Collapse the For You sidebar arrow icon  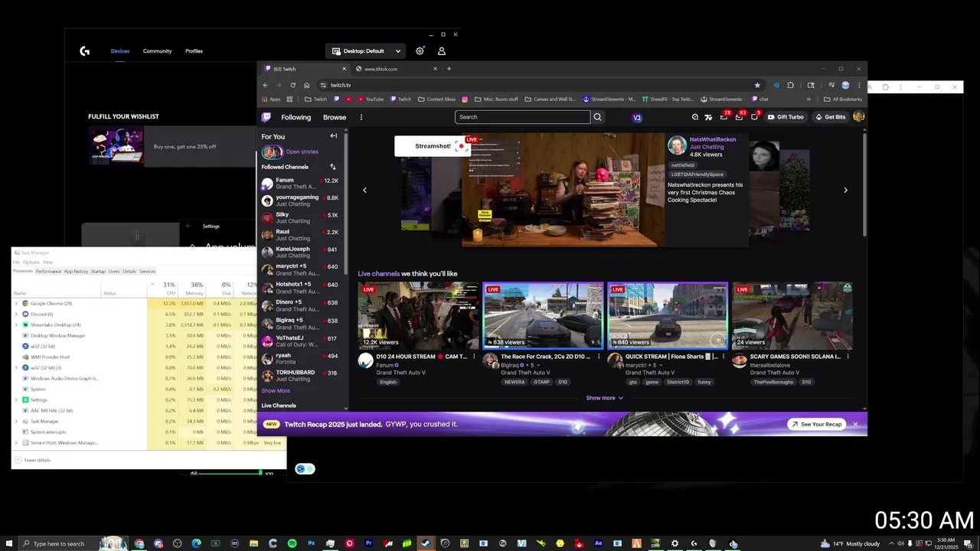[333, 136]
